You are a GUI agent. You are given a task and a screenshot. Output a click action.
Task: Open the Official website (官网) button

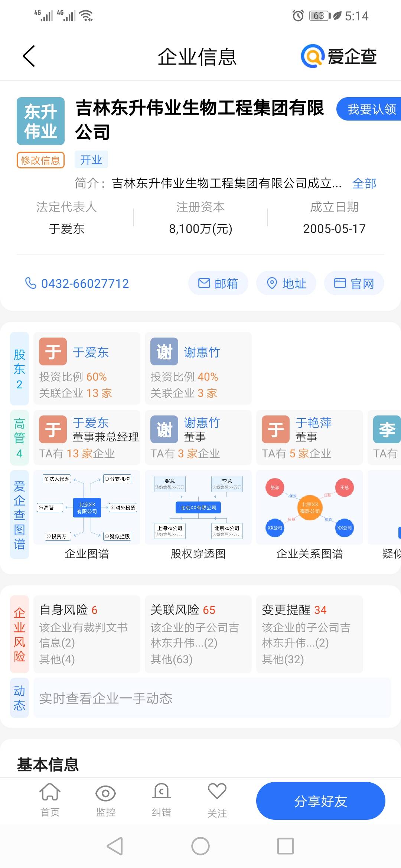[x=354, y=283]
